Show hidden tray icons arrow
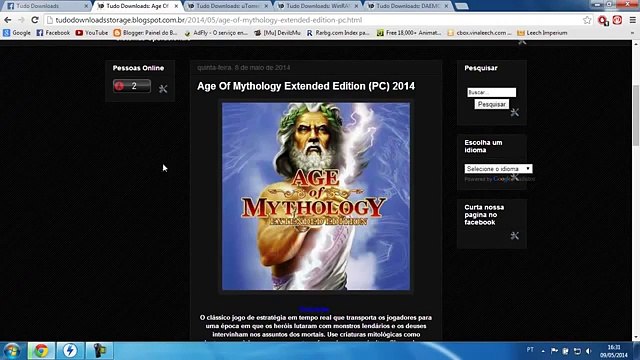 click(543, 351)
